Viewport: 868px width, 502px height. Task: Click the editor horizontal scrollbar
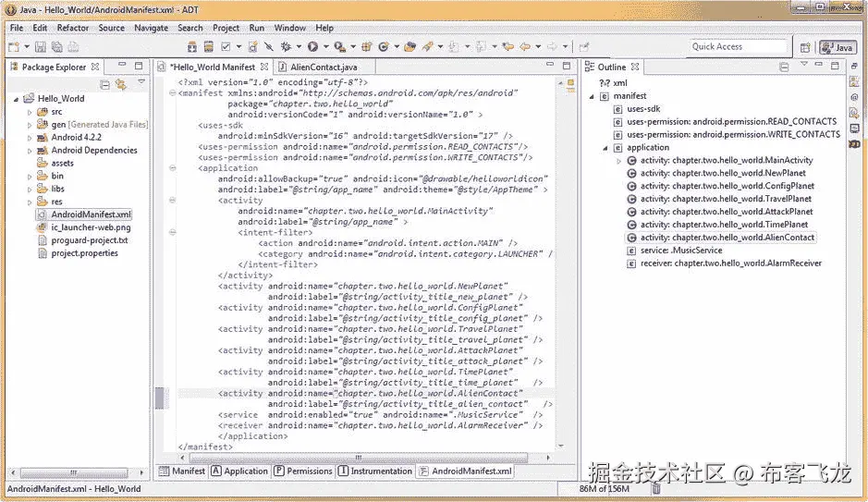point(358,458)
